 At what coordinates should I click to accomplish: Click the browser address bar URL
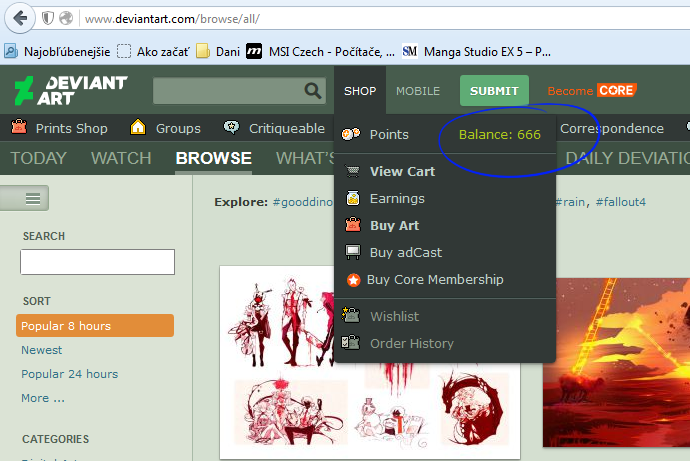click(x=172, y=19)
